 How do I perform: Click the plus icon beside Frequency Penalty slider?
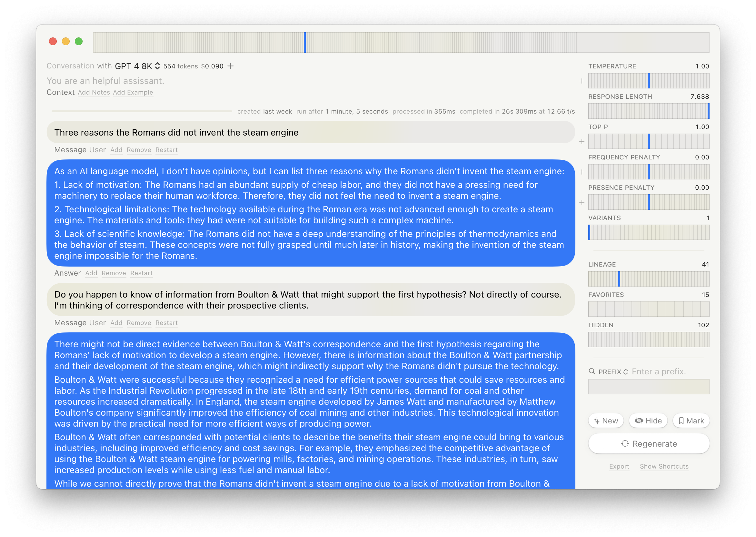[x=582, y=172]
